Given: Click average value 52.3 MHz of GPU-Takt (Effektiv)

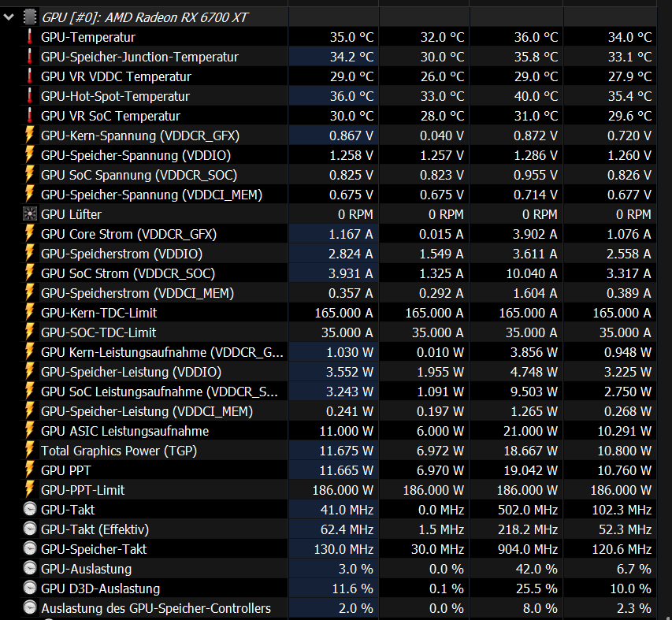Looking at the screenshot, I should pos(625,530).
